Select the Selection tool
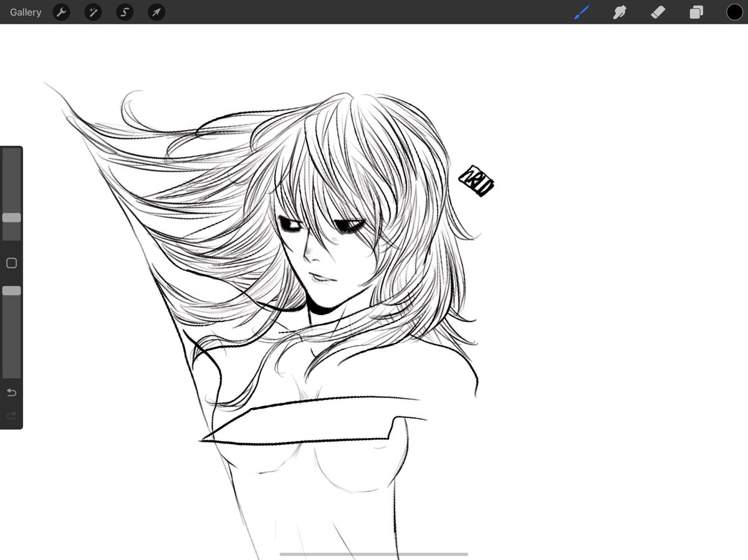 [125, 12]
